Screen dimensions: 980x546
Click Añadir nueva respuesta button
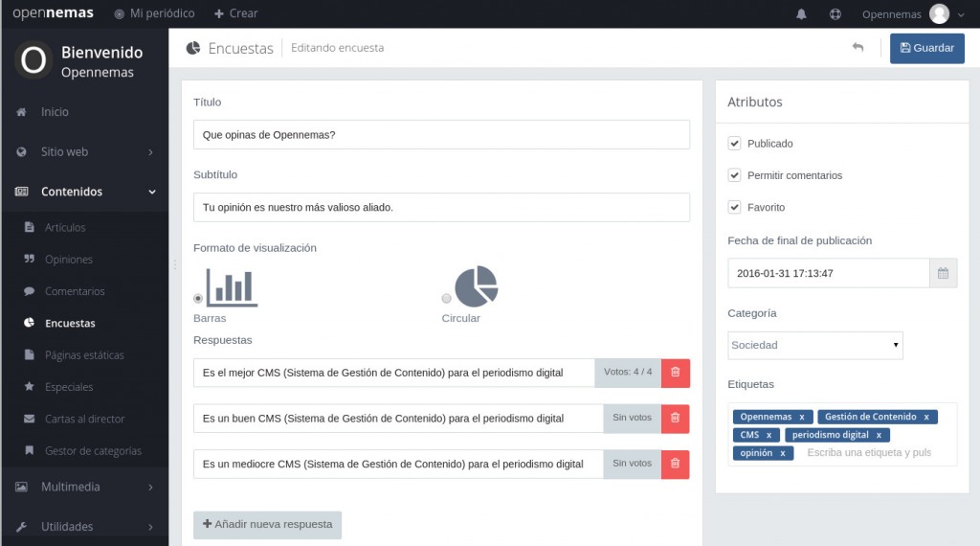coord(268,525)
